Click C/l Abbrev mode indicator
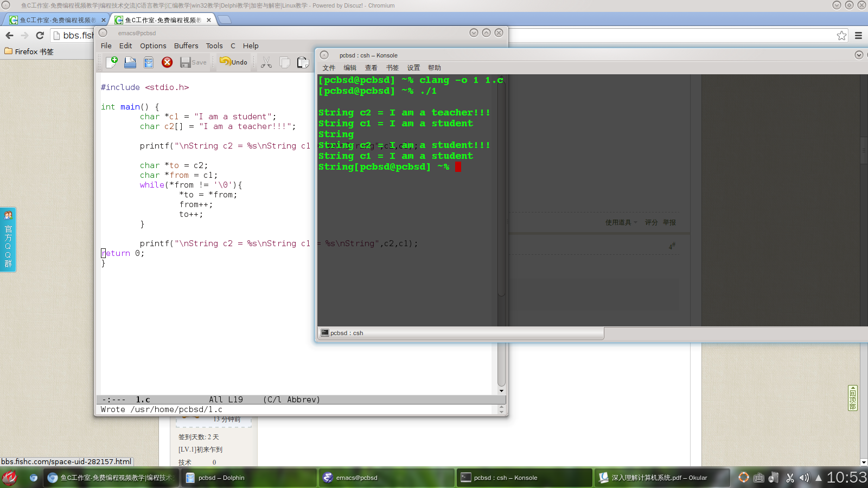Screen dimensions: 868x488 (x=292, y=400)
